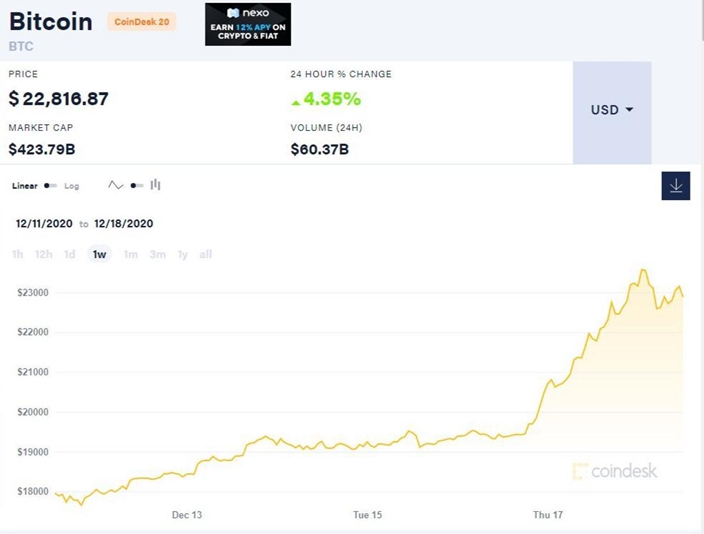Viewport: 704px width, 534px height.
Task: Edit the 12/18/2020 end date
Action: [123, 224]
